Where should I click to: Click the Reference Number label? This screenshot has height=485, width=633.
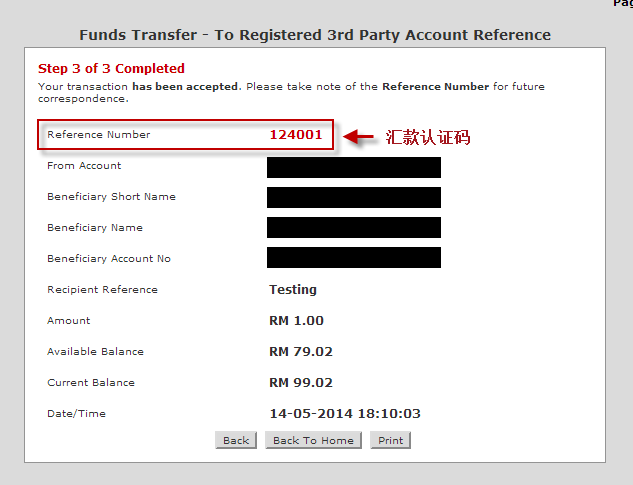coord(99,134)
